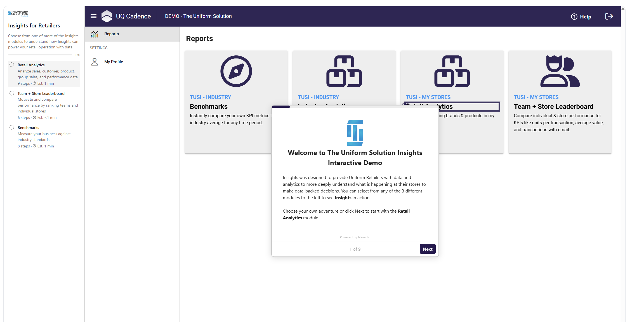Select the Benchmarks module radio circle
This screenshot has width=644, height=322.
(12, 128)
